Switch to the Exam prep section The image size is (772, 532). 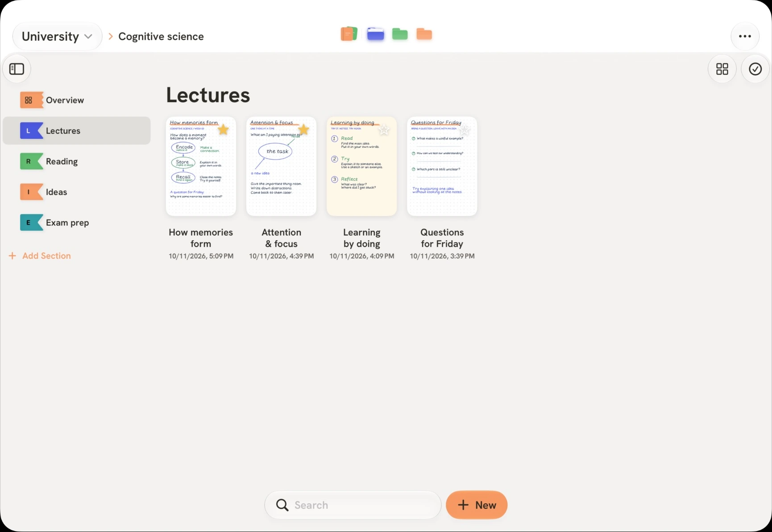pyautogui.click(x=77, y=222)
